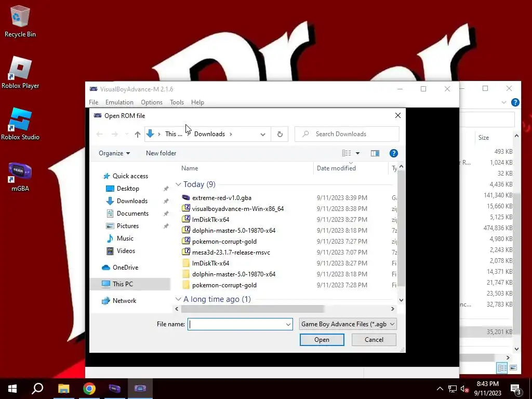532x399 pixels.
Task: Select the Roblox Studio desktop shortcut
Action: tap(20, 124)
